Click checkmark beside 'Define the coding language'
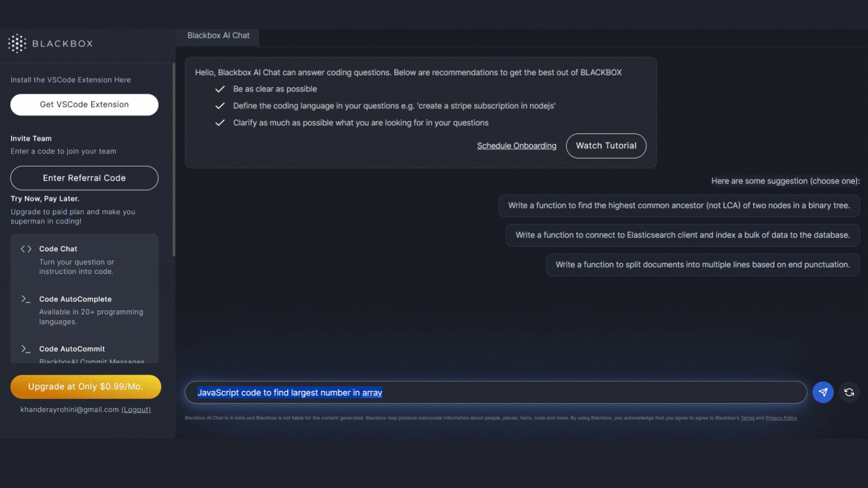The width and height of the screenshot is (868, 488). tap(220, 106)
